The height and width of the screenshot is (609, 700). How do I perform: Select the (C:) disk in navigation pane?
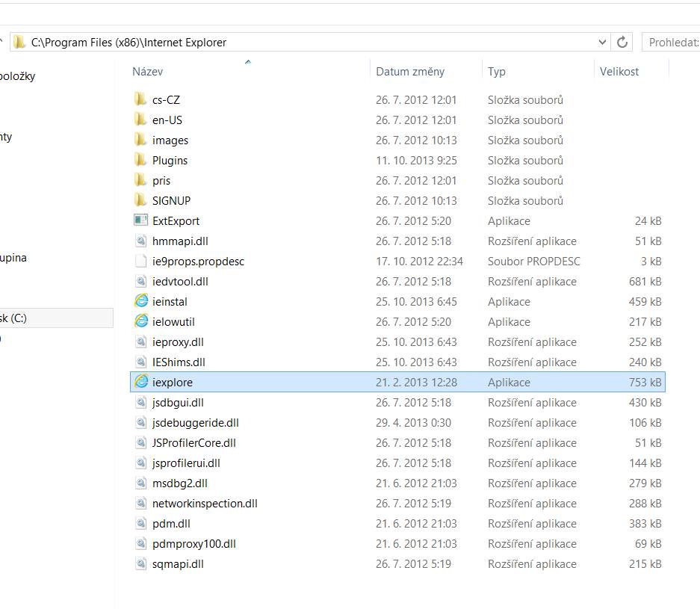point(56,318)
